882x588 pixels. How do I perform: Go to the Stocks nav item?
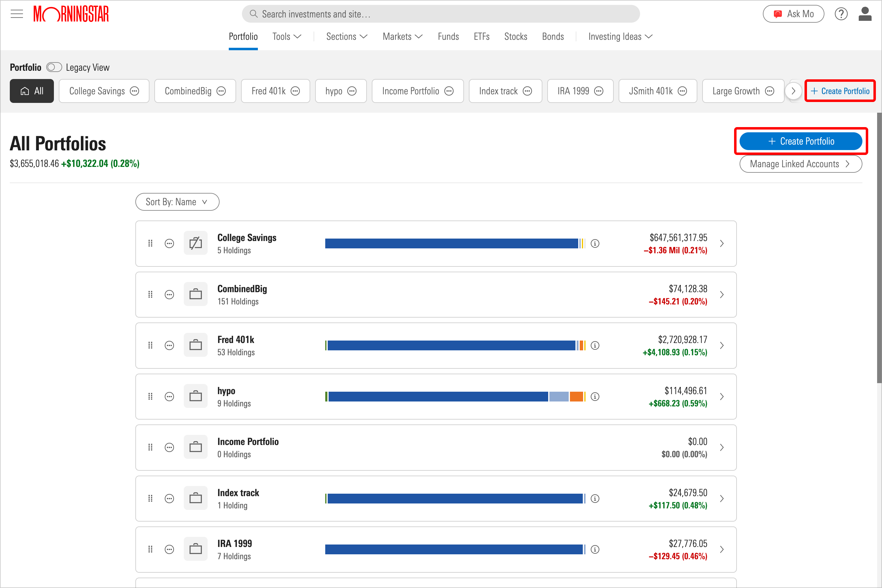click(x=516, y=37)
